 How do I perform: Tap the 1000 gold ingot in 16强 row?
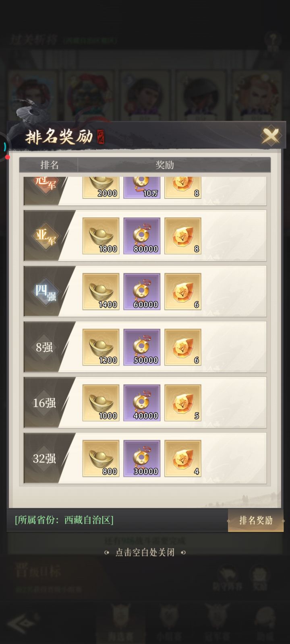pos(101,402)
